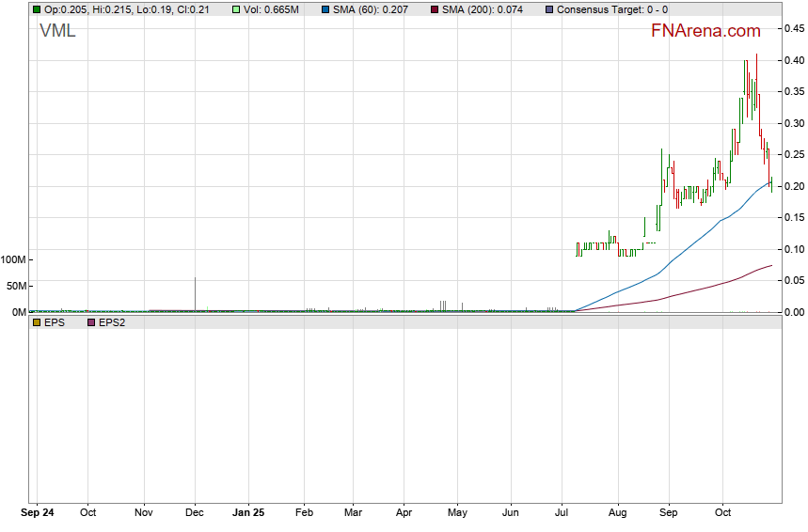Click the blue SMA (60) legend swatch
This screenshot has height=532, width=808.
click(325, 9)
